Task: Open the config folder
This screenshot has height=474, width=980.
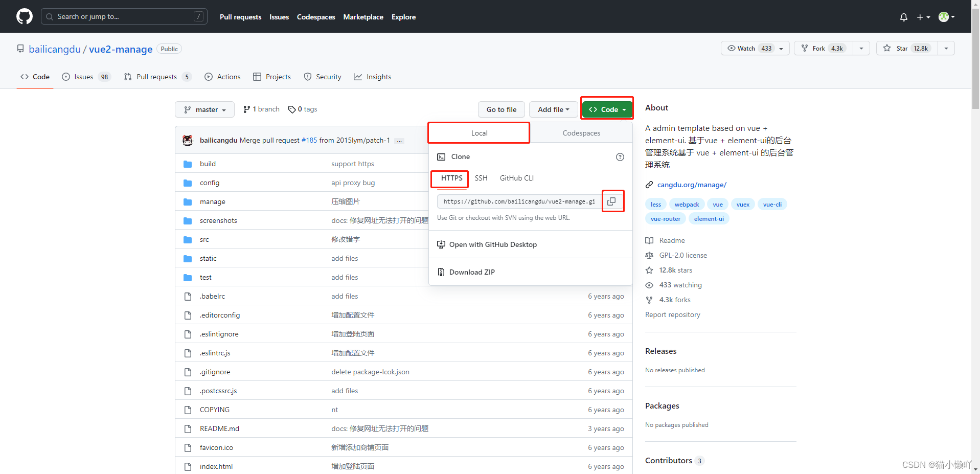Action: 210,183
